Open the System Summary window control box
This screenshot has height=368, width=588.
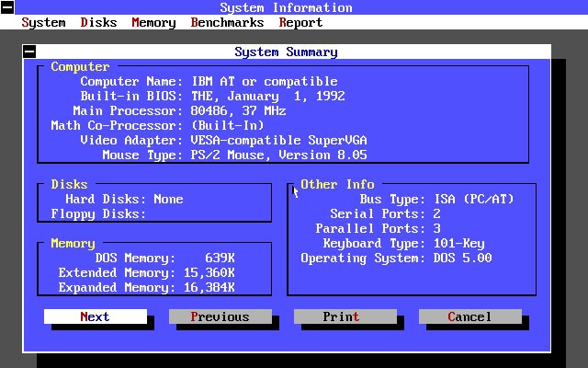tap(29, 52)
